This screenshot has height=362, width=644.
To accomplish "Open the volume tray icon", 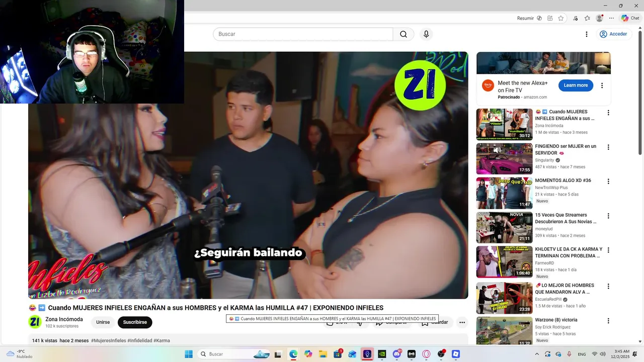I will [x=603, y=354].
